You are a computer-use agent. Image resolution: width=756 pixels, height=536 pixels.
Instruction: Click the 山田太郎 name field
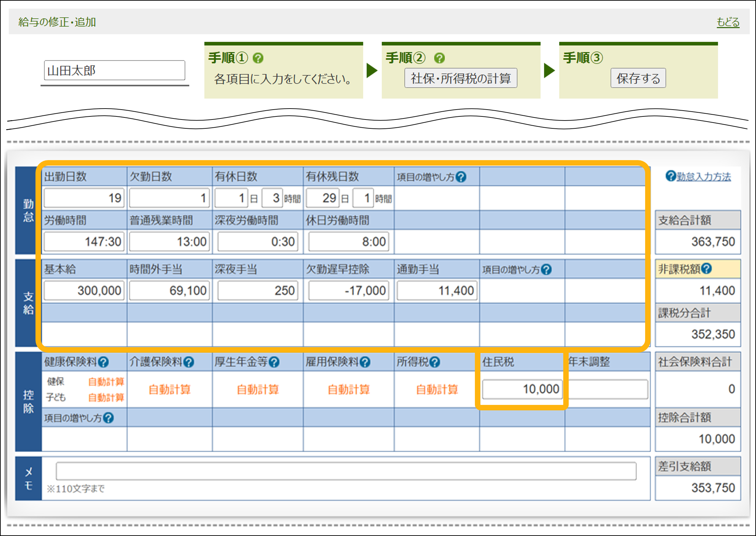[x=114, y=71]
